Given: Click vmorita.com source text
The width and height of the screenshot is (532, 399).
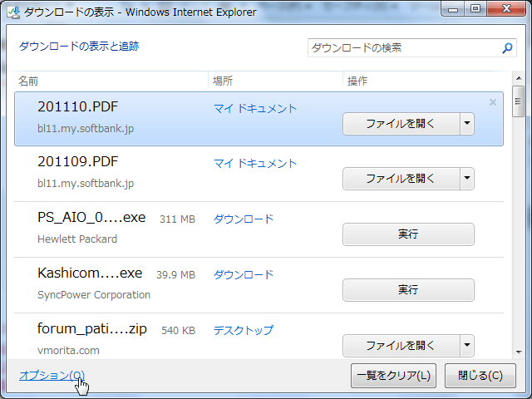Looking at the screenshot, I should 68,351.
